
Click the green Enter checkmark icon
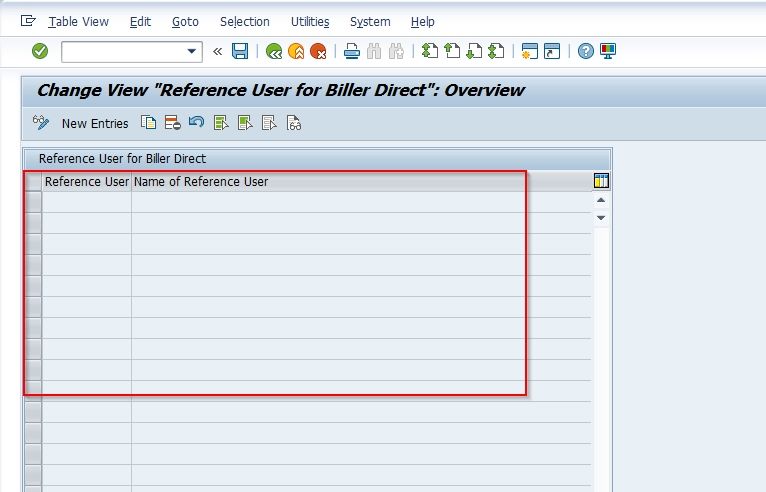coord(40,51)
